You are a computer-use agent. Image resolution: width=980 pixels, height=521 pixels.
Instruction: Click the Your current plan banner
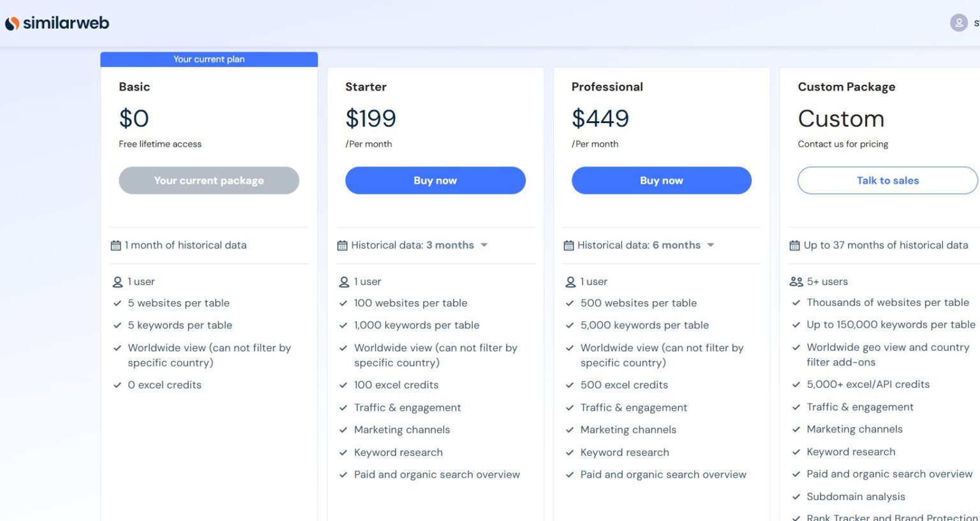[x=209, y=59]
